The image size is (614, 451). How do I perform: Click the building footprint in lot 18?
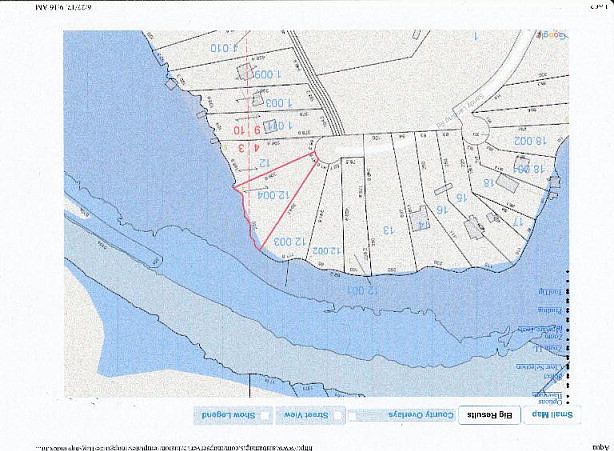(x=506, y=183)
